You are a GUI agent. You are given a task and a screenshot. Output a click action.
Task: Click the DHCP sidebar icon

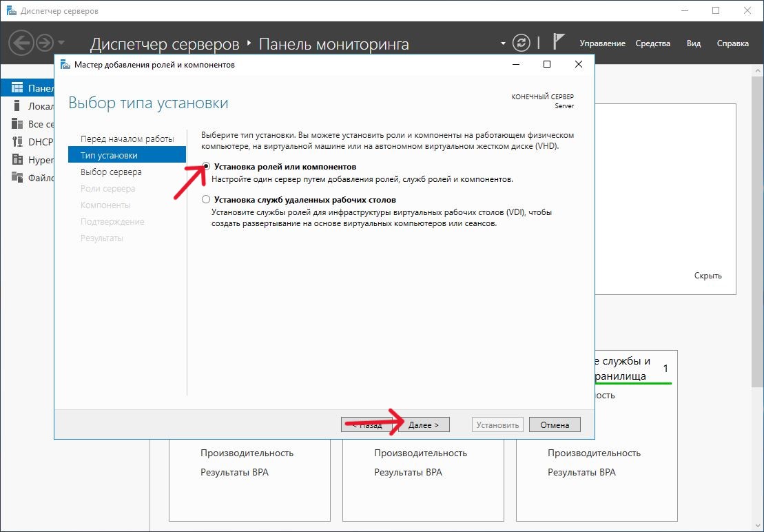point(17,142)
